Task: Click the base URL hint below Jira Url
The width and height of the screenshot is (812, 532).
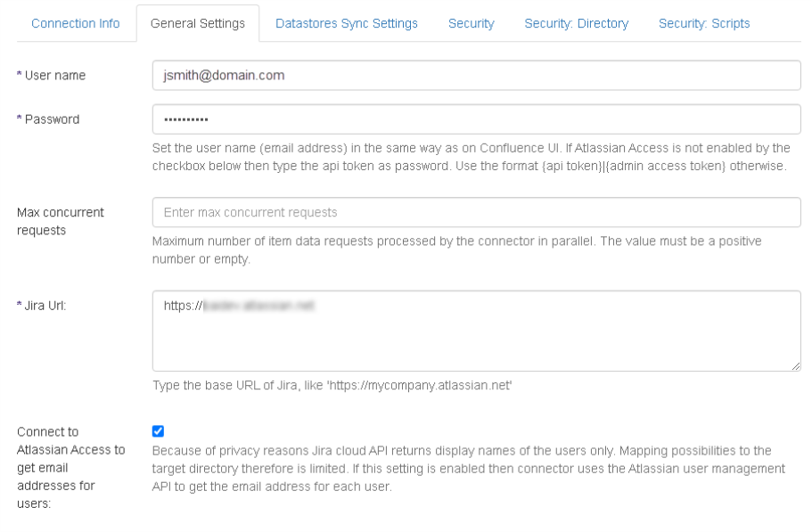Action: [332, 386]
